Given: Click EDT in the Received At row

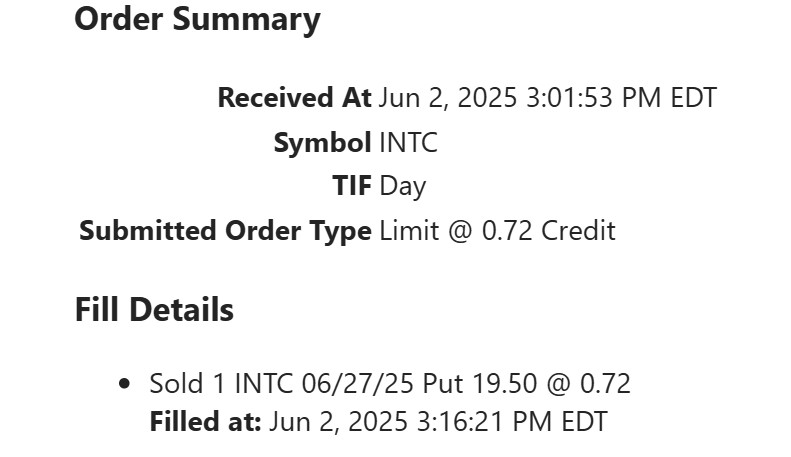Looking at the screenshot, I should click(690, 98).
